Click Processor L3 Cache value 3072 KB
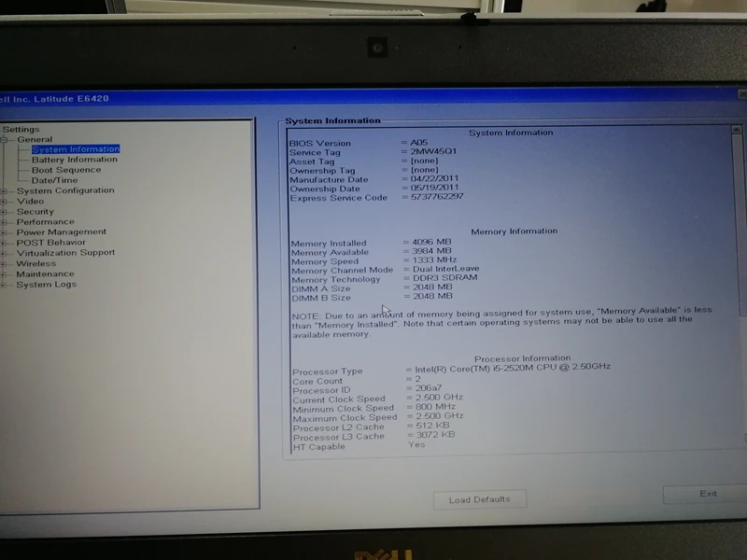 (435, 434)
